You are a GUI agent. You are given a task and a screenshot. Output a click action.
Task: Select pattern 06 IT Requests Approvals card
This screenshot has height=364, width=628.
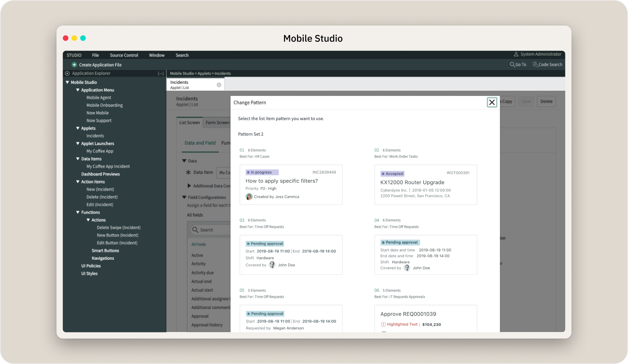coord(426,319)
